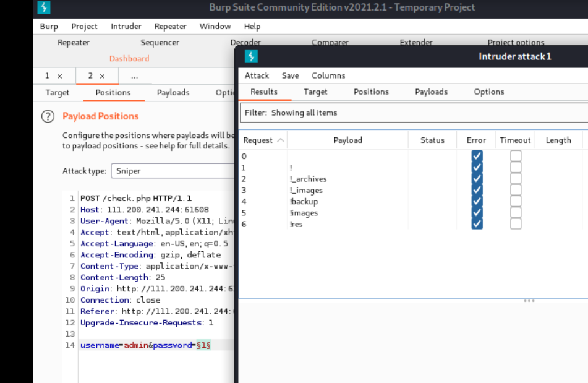Open the Window menu
This screenshot has width=588, height=383.
215,26
